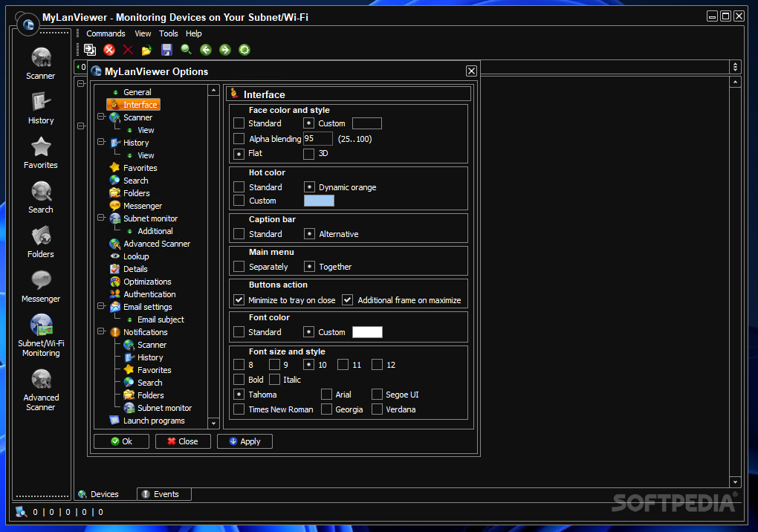The width and height of the screenshot is (758, 532).
Task: Collapse second node in main window tree
Action: pos(81,126)
